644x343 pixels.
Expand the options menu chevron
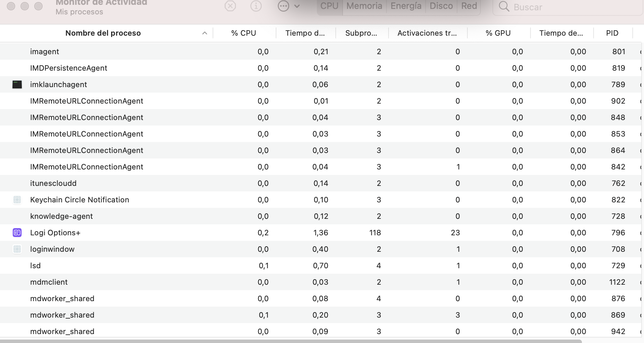297,6
